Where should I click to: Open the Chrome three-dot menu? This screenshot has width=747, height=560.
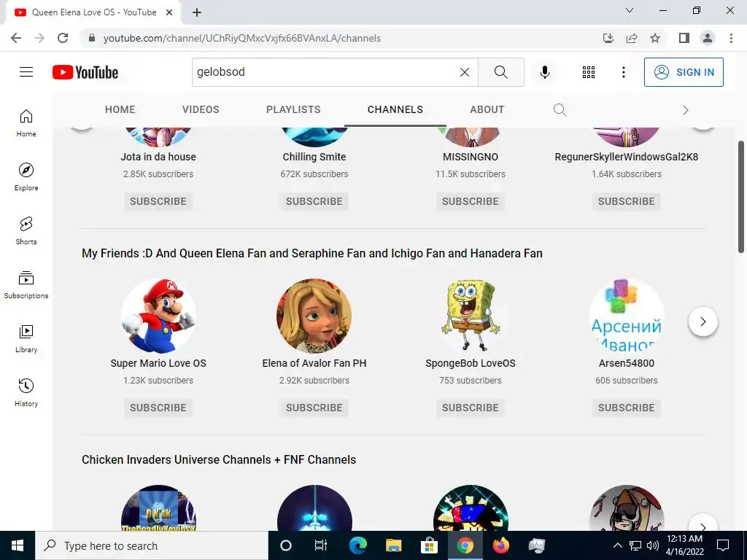(x=731, y=38)
